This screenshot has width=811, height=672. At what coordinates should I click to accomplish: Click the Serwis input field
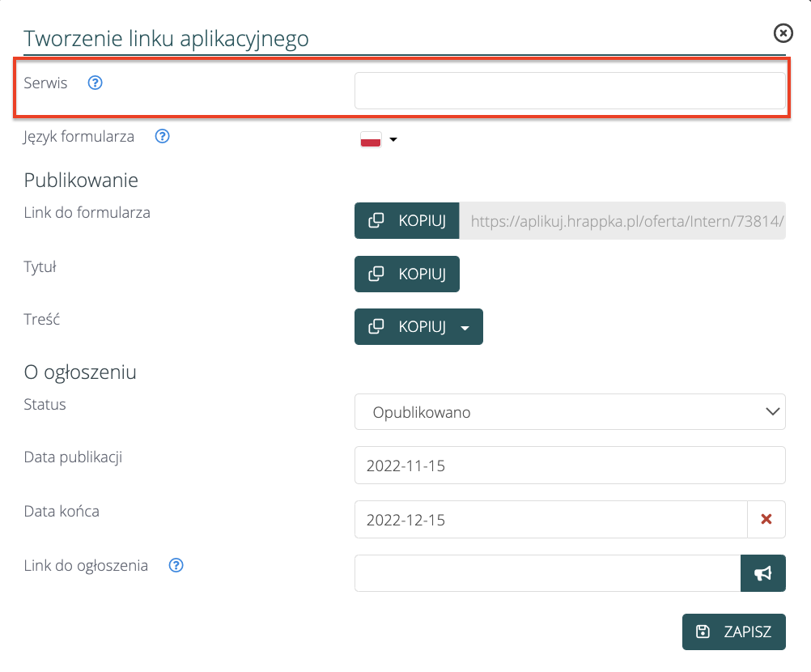coord(569,91)
